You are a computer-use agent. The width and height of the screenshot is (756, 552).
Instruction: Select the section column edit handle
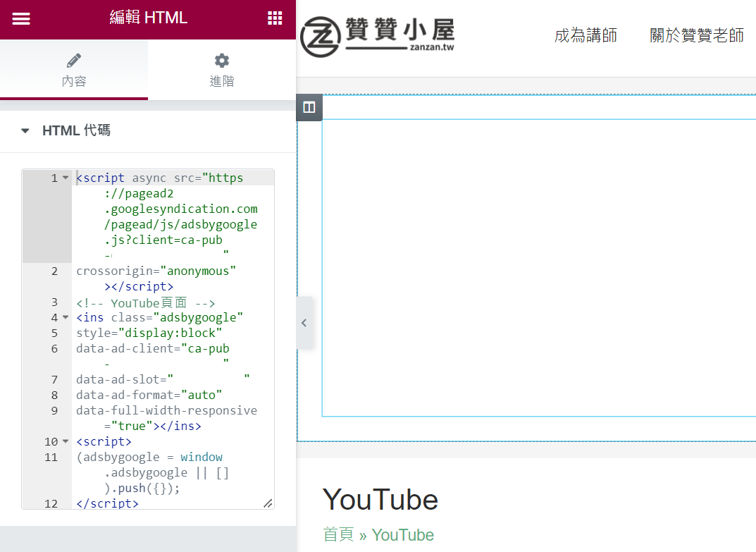(309, 107)
